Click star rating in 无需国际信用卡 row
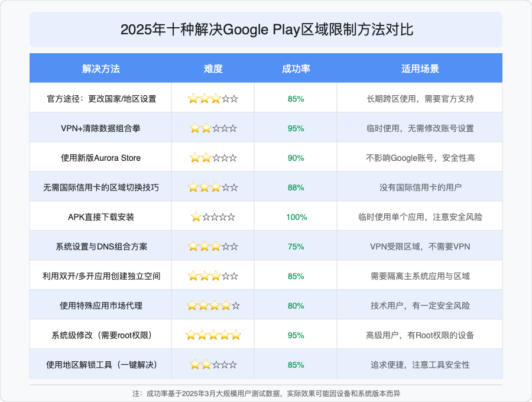Viewport: 532px width, 402px height. [x=213, y=187]
